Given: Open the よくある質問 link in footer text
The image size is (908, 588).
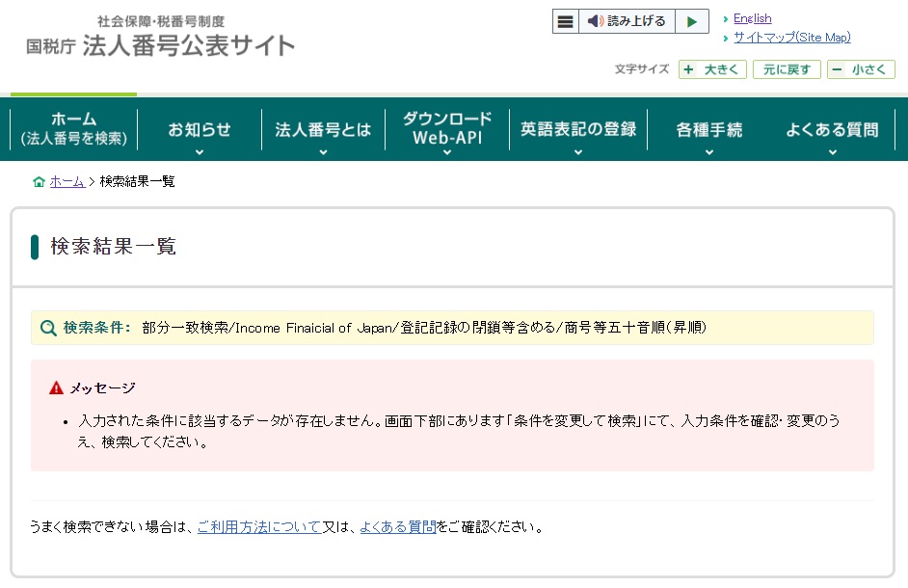Looking at the screenshot, I should point(398,526).
